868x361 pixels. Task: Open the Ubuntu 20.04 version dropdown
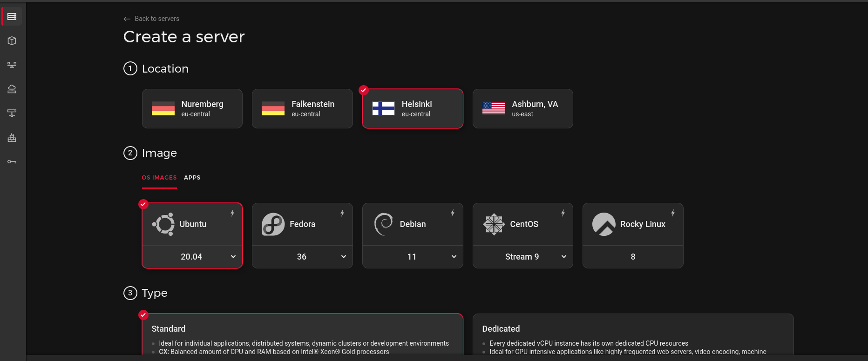192,257
